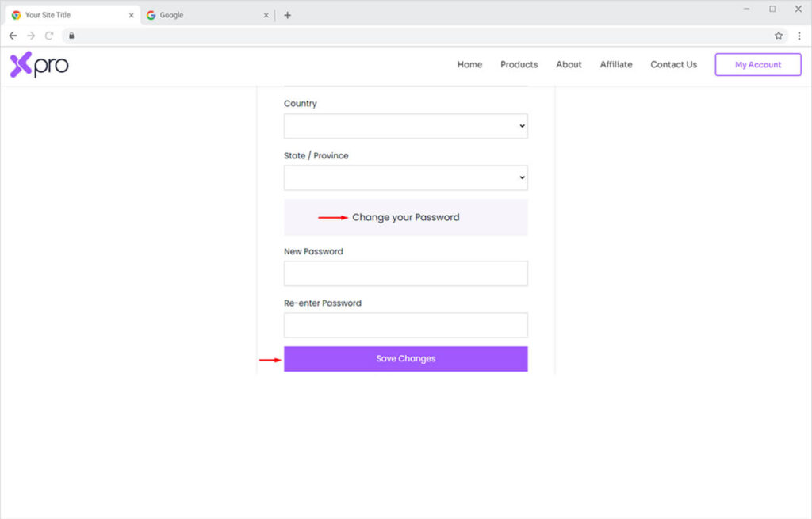Open the Products menu item
The height and width of the screenshot is (519, 812).
[519, 65]
